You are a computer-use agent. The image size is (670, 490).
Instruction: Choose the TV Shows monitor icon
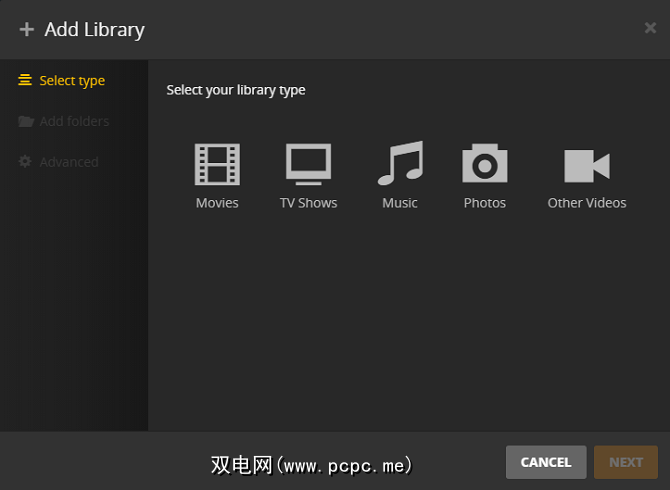click(308, 164)
